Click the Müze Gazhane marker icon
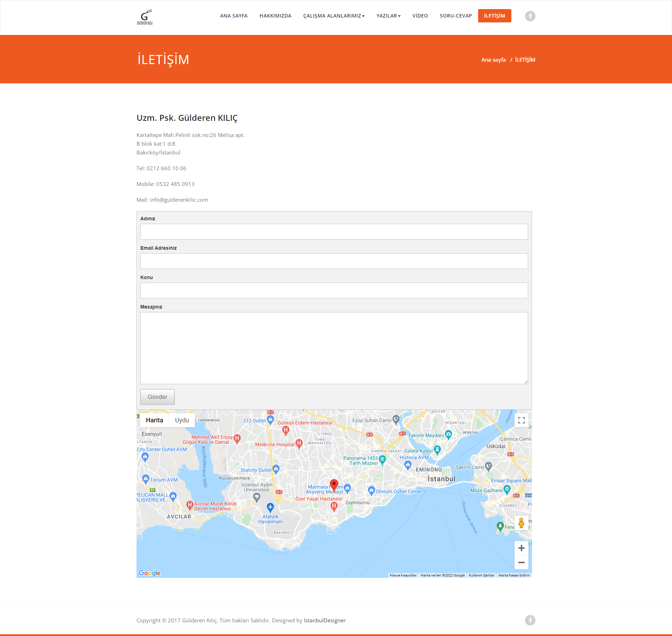 coord(507,490)
